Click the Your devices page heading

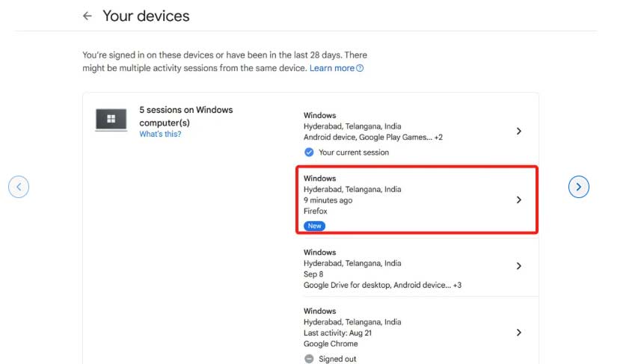[x=146, y=16]
